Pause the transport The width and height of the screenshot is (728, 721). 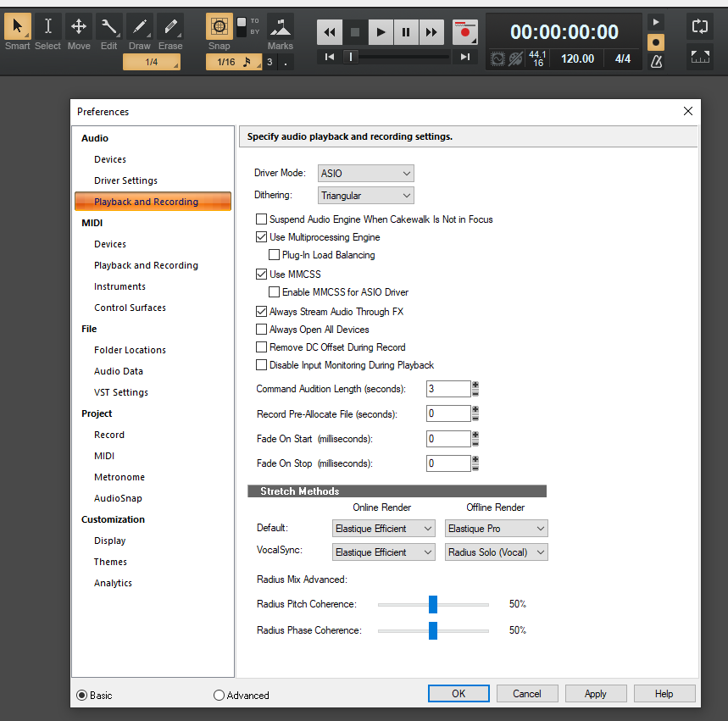[406, 32]
